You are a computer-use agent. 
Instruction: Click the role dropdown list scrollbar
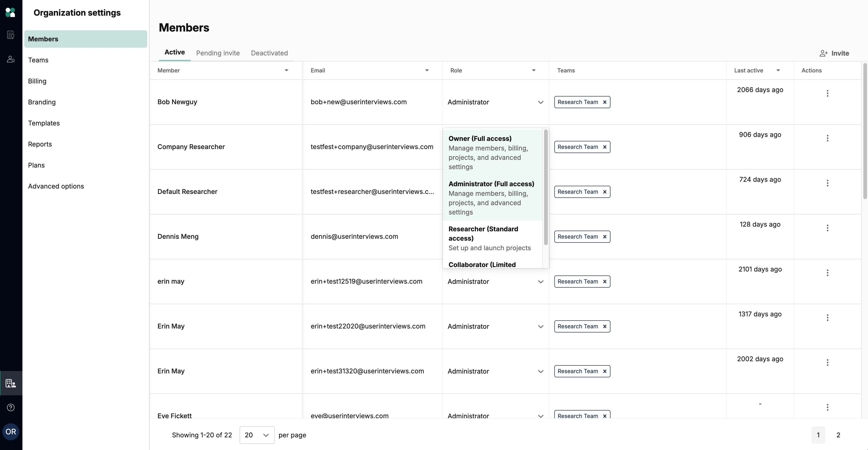[x=545, y=187]
